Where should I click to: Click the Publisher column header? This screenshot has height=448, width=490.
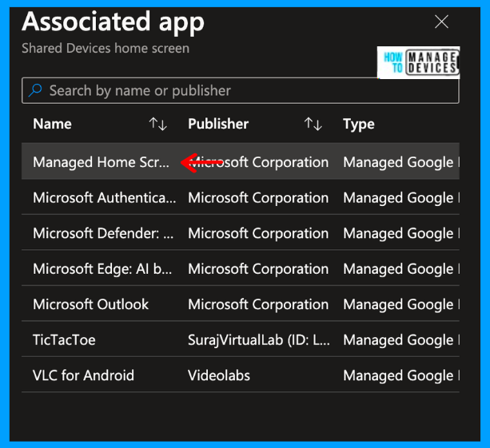click(x=218, y=124)
